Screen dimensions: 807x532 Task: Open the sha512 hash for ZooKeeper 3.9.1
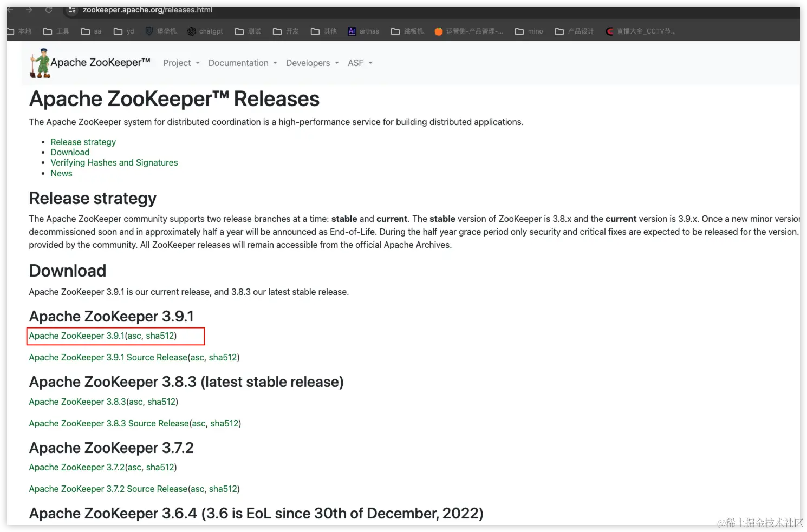(160, 336)
